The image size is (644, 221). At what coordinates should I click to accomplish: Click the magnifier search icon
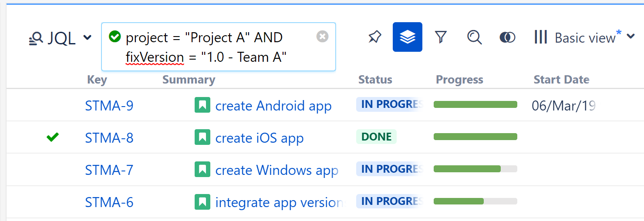pyautogui.click(x=474, y=37)
